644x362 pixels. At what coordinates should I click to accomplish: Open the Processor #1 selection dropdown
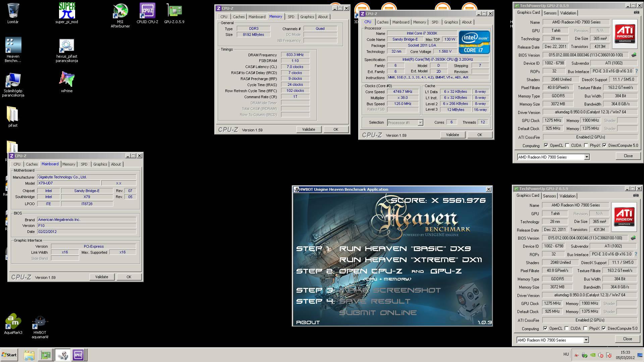click(405, 123)
